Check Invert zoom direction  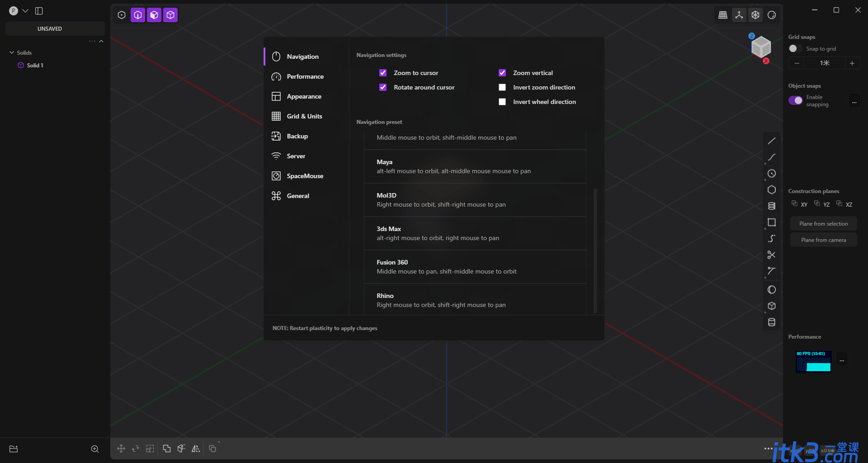[x=502, y=87]
